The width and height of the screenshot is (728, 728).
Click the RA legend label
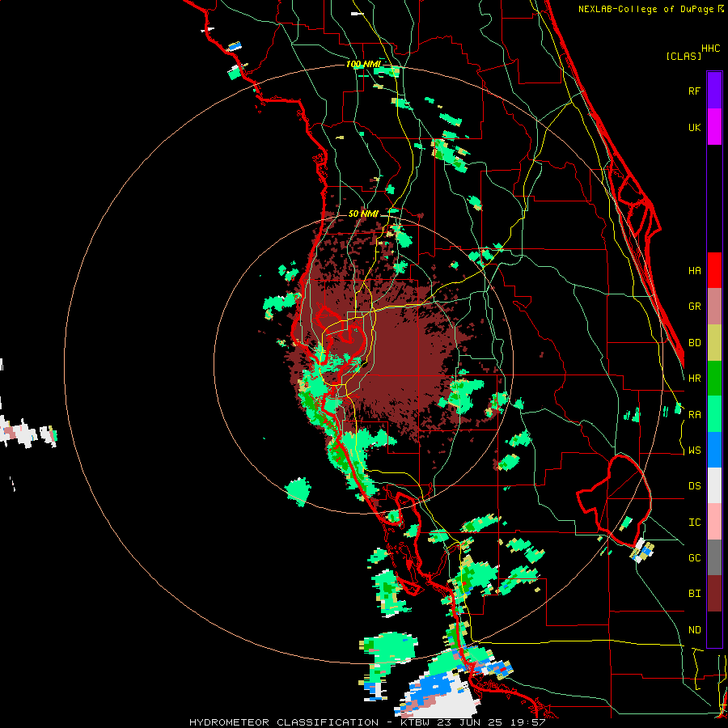click(x=694, y=415)
